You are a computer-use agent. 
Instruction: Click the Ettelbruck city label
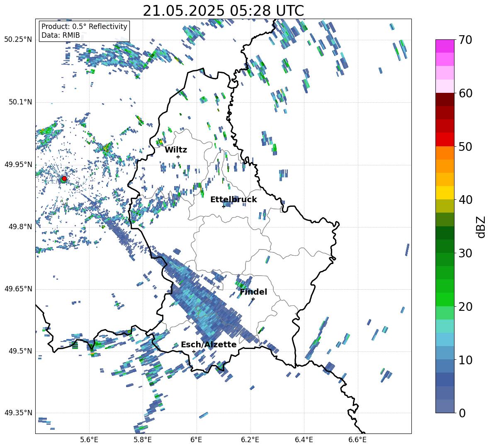[x=233, y=200]
